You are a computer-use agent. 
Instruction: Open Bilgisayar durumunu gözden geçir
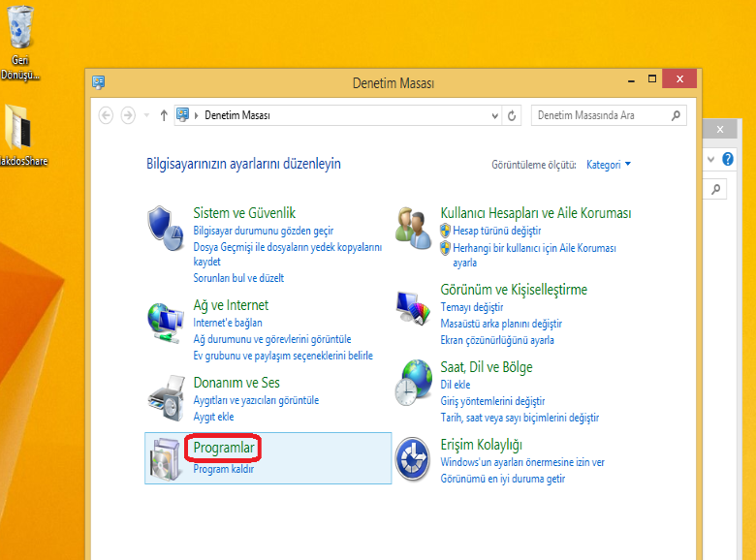pos(264,231)
